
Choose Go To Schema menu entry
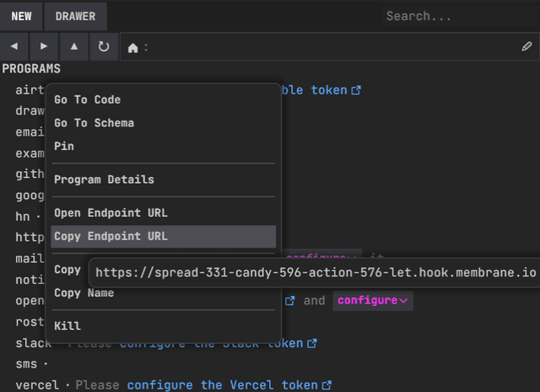[x=94, y=123]
